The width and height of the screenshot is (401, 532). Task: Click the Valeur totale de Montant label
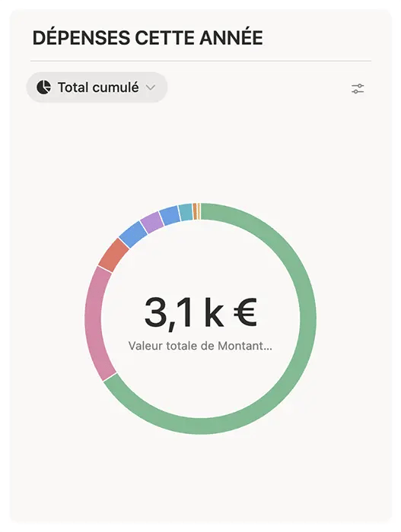(x=200, y=346)
